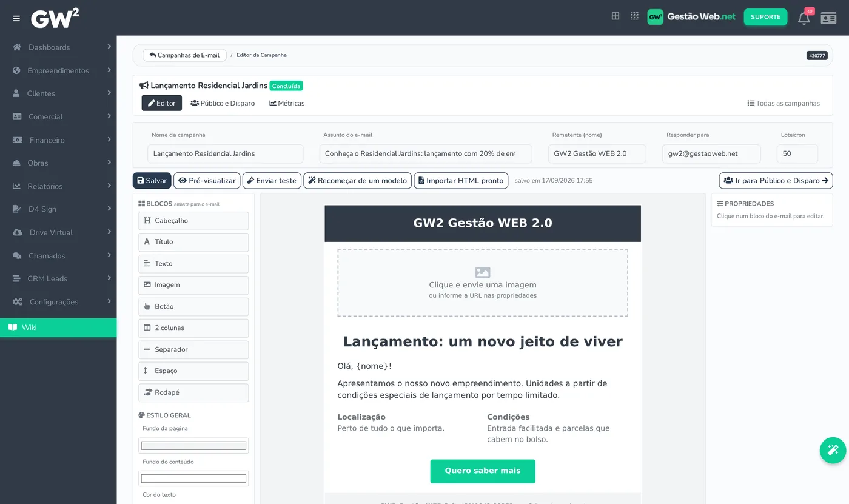Toggle the hamburger menu icon

point(16,18)
